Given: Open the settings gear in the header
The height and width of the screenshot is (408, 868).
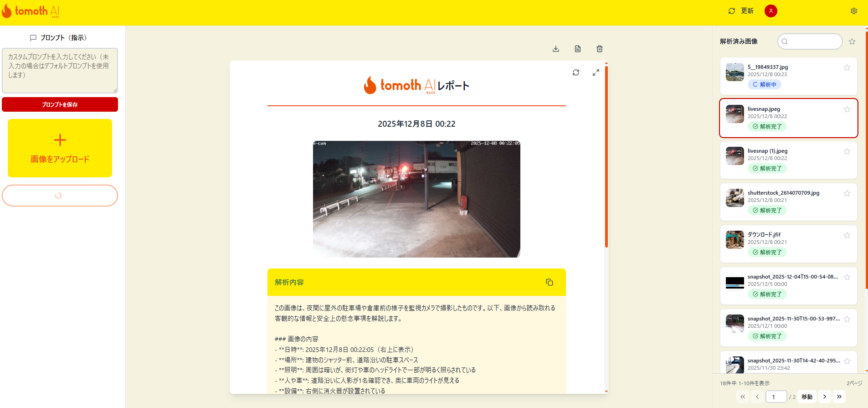Looking at the screenshot, I should click(854, 11).
